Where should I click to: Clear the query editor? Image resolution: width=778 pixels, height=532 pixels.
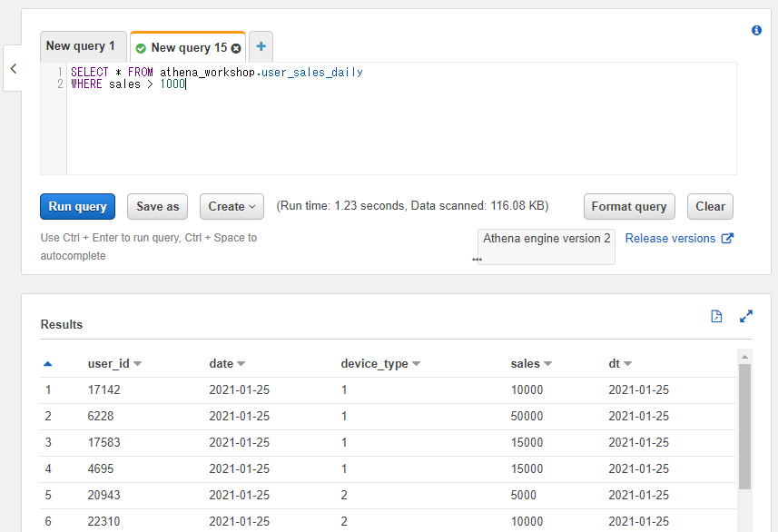pos(710,206)
